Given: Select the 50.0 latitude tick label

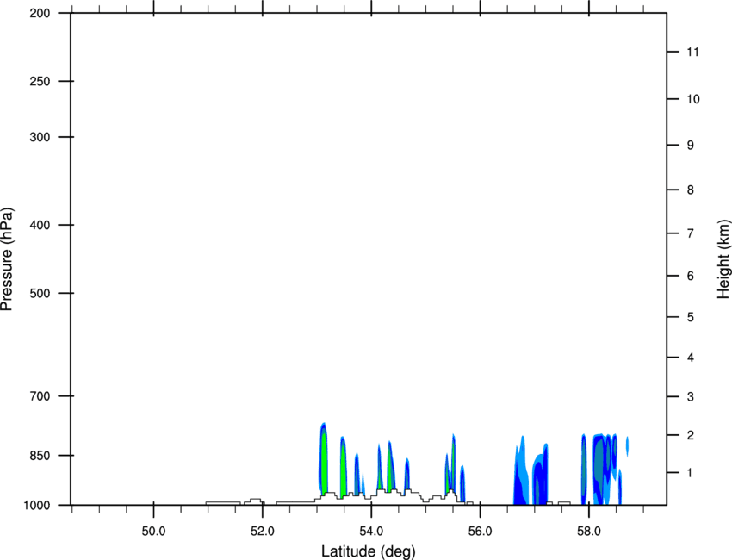Looking at the screenshot, I should (153, 532).
